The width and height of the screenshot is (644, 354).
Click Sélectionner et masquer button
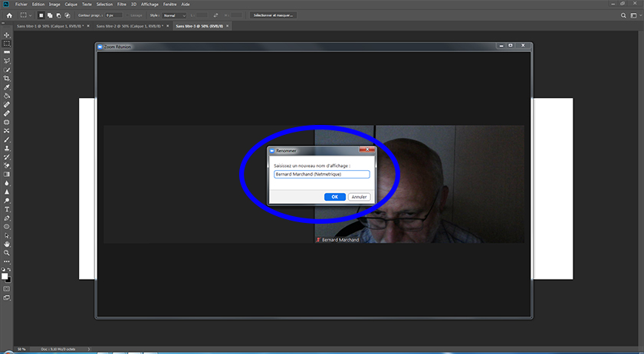[x=273, y=15]
